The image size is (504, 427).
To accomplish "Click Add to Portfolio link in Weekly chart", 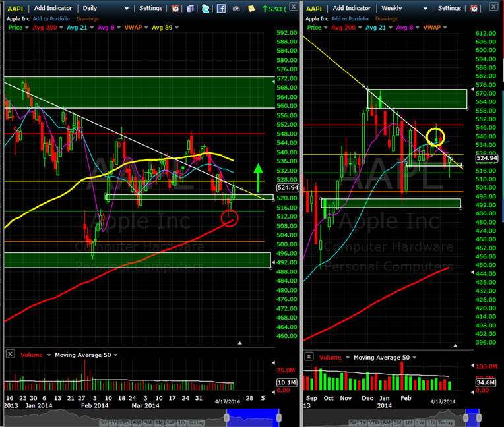I will [x=350, y=19].
